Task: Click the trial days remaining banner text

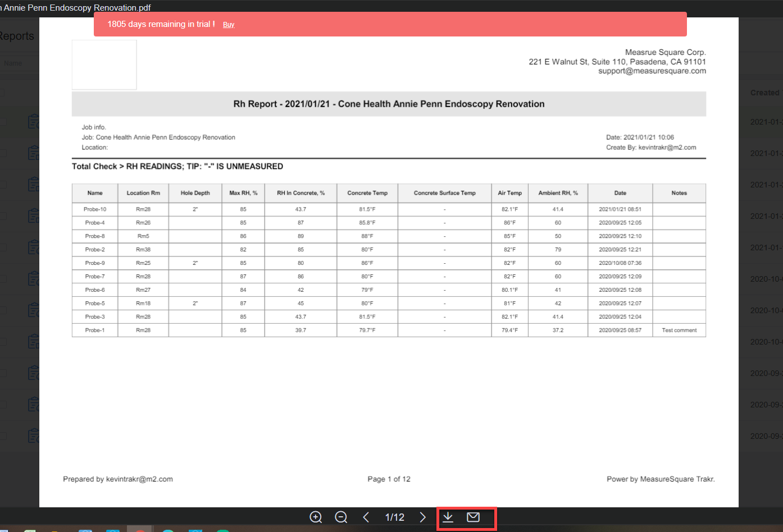Action: [161, 24]
